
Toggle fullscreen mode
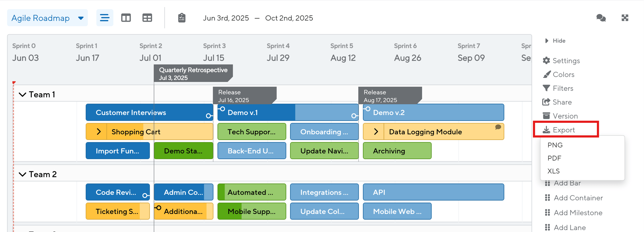pos(625,18)
